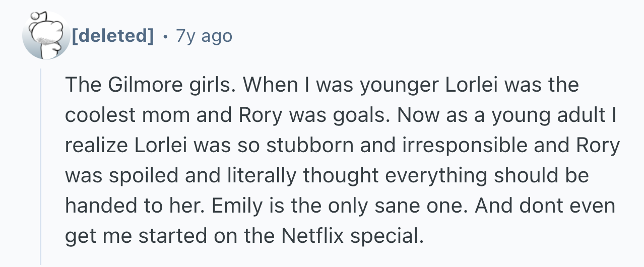Click the word 'realize' starting the third line
The height and width of the screenshot is (267, 644).
tap(95, 146)
